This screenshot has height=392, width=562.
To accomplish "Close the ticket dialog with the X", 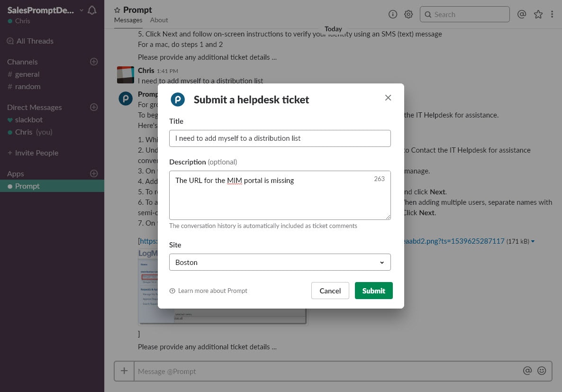I will coord(388,98).
